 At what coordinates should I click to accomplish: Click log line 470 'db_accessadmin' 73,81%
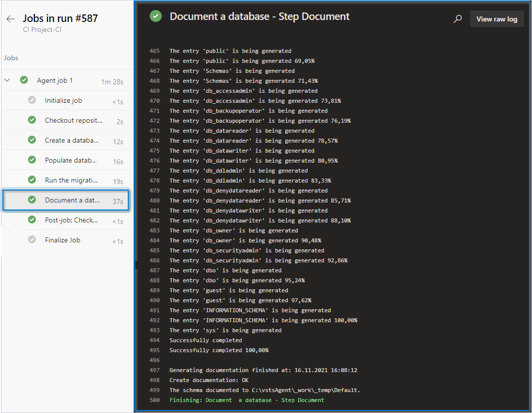tap(255, 101)
